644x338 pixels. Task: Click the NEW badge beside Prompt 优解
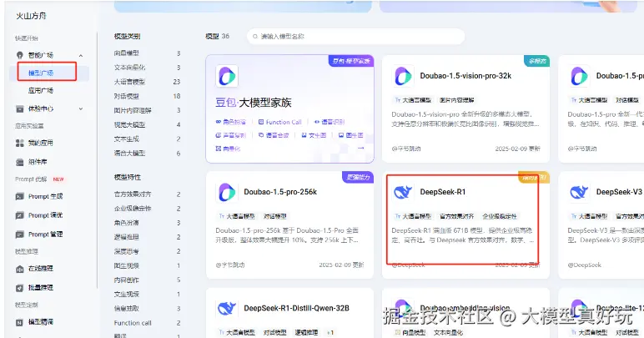(58, 179)
